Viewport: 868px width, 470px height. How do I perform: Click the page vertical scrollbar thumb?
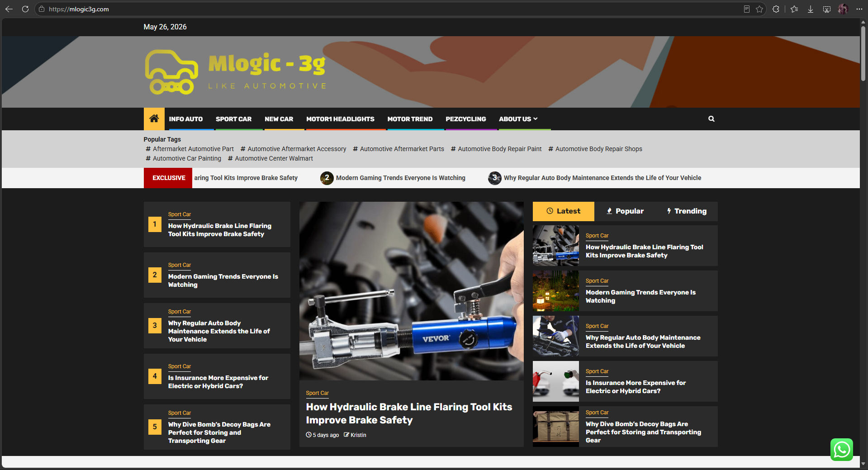click(x=863, y=53)
